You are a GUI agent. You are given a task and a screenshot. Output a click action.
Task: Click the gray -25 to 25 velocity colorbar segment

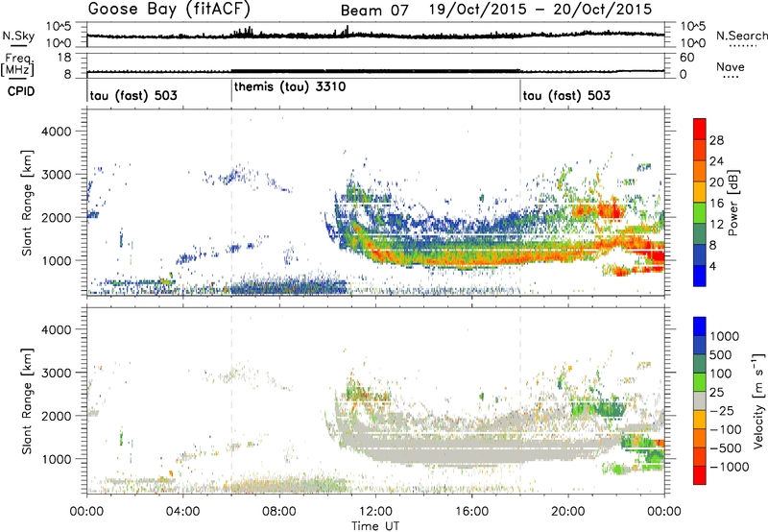[x=700, y=401]
